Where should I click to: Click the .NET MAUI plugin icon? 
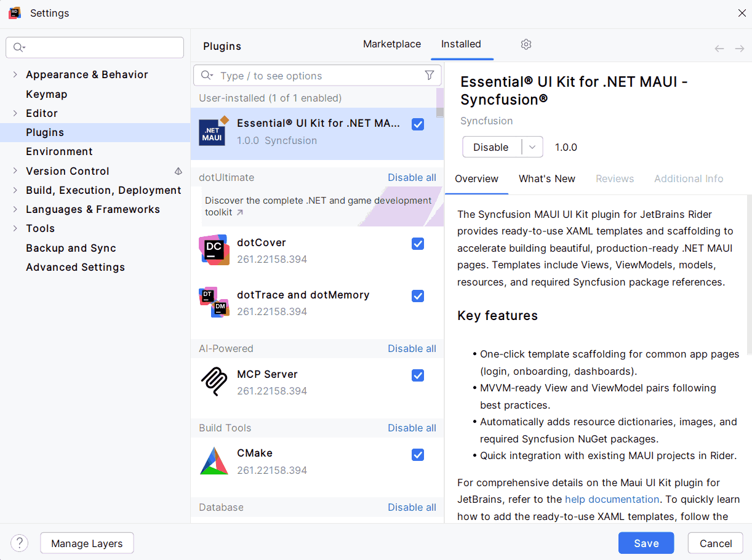214,131
